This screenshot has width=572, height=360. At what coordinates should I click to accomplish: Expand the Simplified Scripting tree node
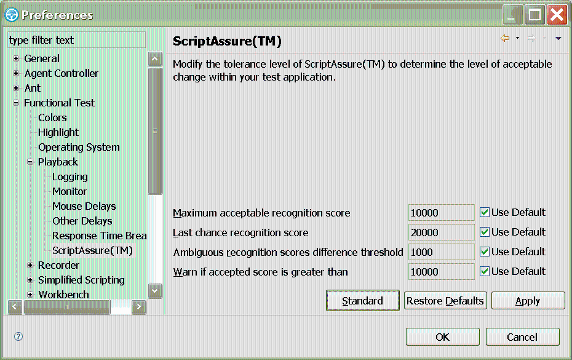pyautogui.click(x=30, y=280)
